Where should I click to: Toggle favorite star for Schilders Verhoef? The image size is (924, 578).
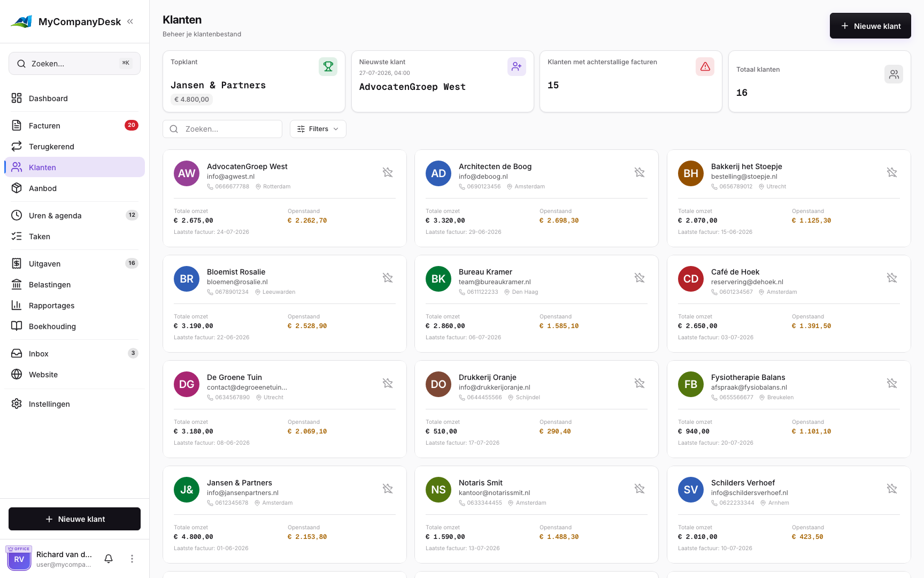[892, 489]
